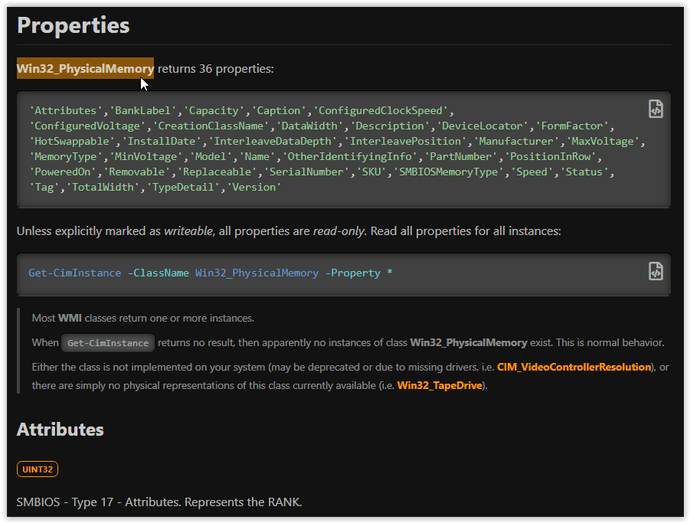Click 'PoweredOn' in the code block

pos(62,172)
